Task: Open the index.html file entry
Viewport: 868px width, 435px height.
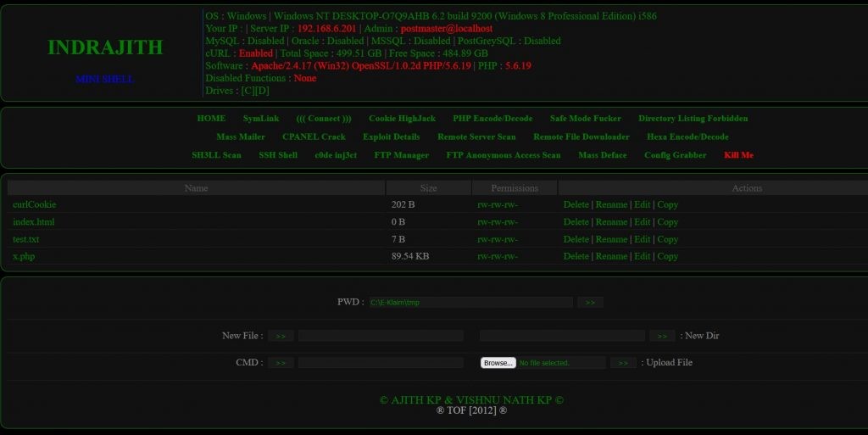Action: (x=34, y=222)
